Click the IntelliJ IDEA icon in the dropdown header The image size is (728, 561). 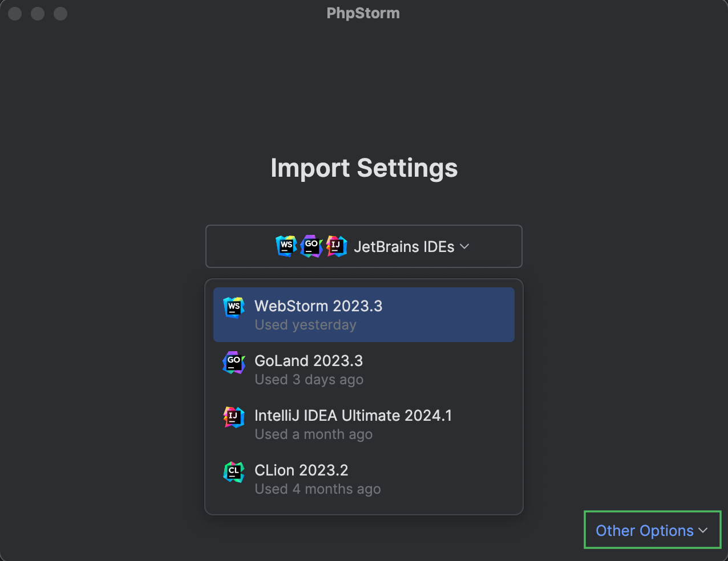tap(336, 246)
